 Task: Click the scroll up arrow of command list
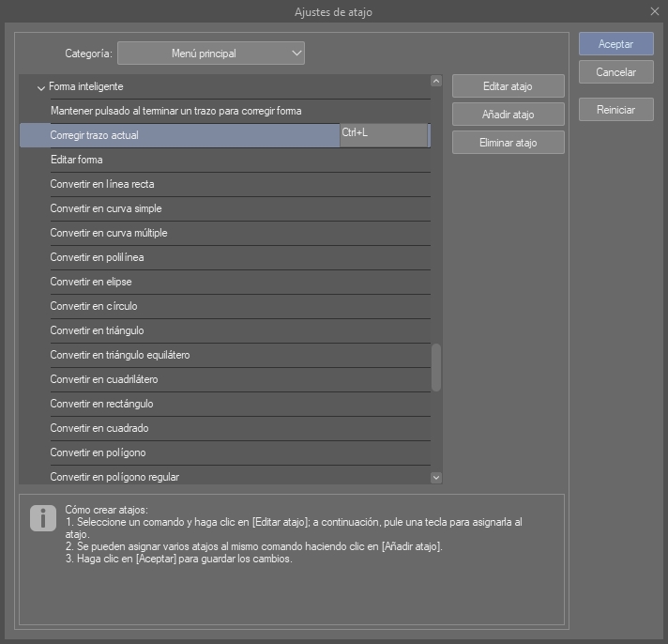coord(436,81)
